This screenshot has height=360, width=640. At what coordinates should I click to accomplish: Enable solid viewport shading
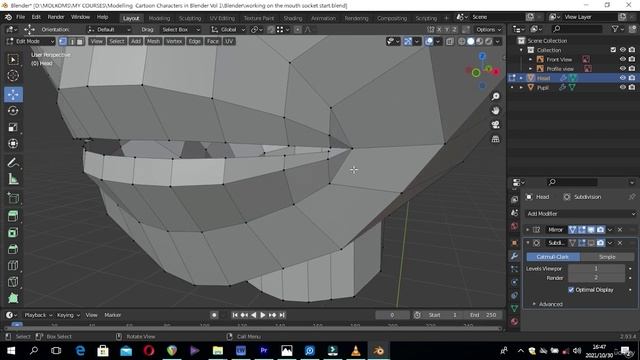pyautogui.click(x=471, y=41)
